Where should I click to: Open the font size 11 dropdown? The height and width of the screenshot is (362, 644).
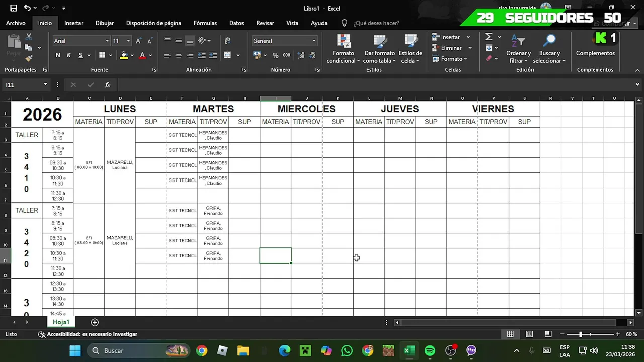click(x=128, y=41)
